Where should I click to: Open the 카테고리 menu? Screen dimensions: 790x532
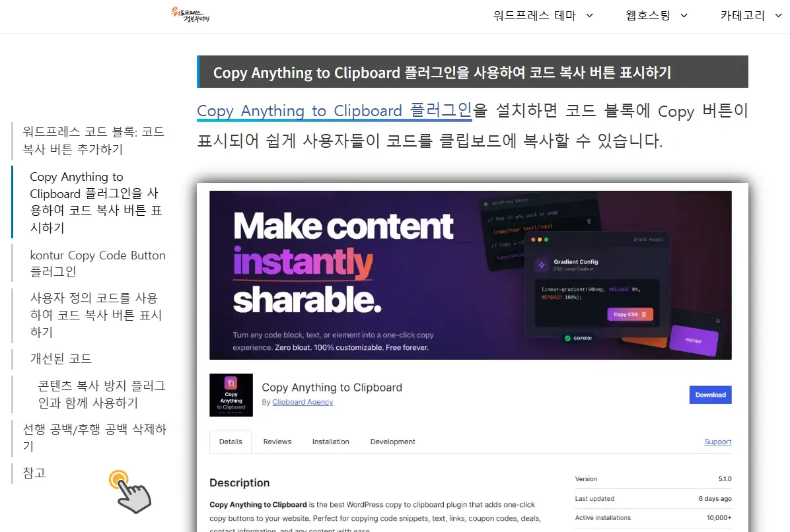pos(742,16)
